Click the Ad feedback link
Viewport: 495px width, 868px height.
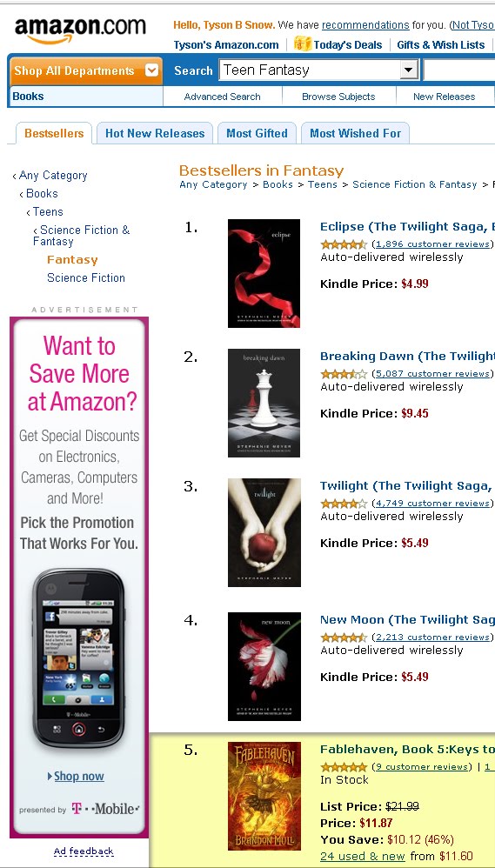pyautogui.click(x=84, y=851)
